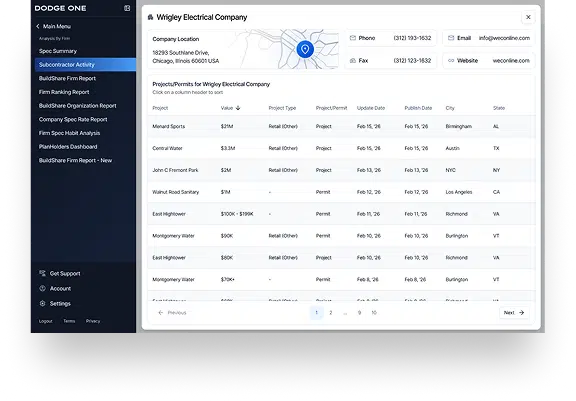Viewport: 576px width, 401px height.
Task: Go to next page with Next button
Action: tap(514, 313)
